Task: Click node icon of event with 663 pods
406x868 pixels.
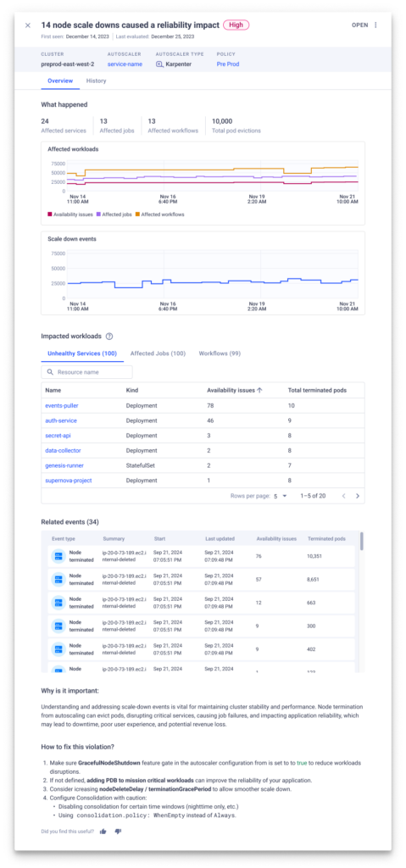Action: pyautogui.click(x=58, y=603)
